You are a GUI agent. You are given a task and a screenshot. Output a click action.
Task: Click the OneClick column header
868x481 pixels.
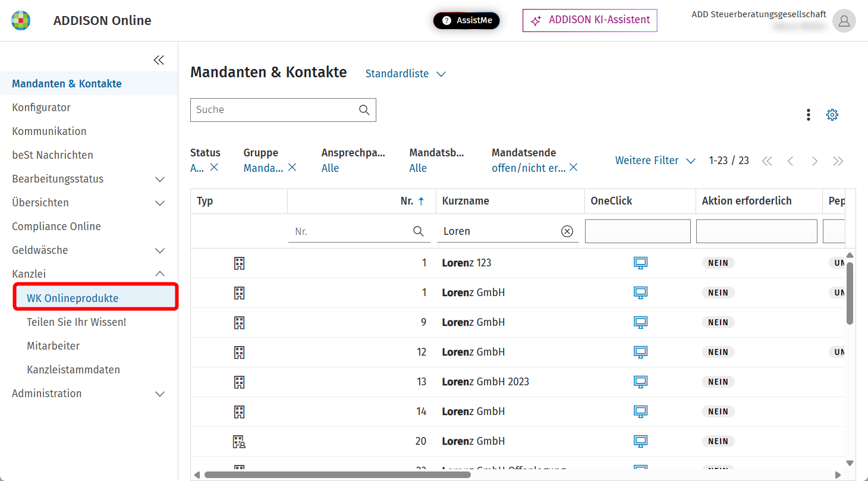[x=640, y=201]
